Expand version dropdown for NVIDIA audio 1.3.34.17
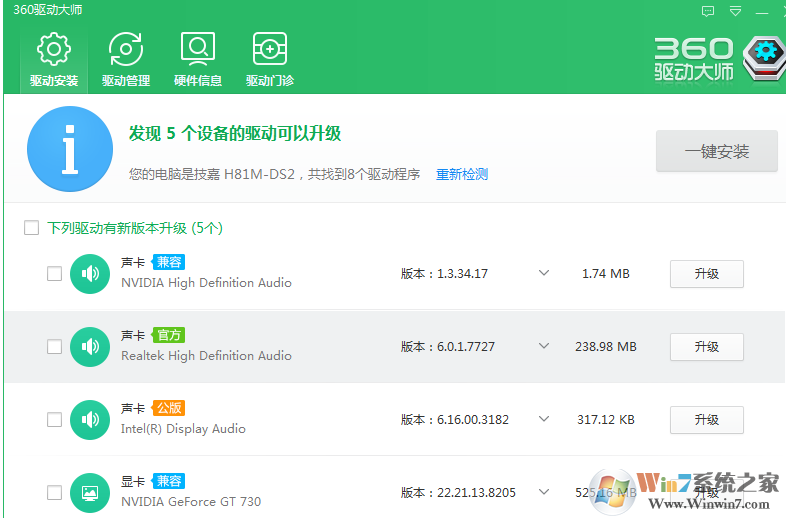Screen dimensions: 786x518 pos(544,273)
